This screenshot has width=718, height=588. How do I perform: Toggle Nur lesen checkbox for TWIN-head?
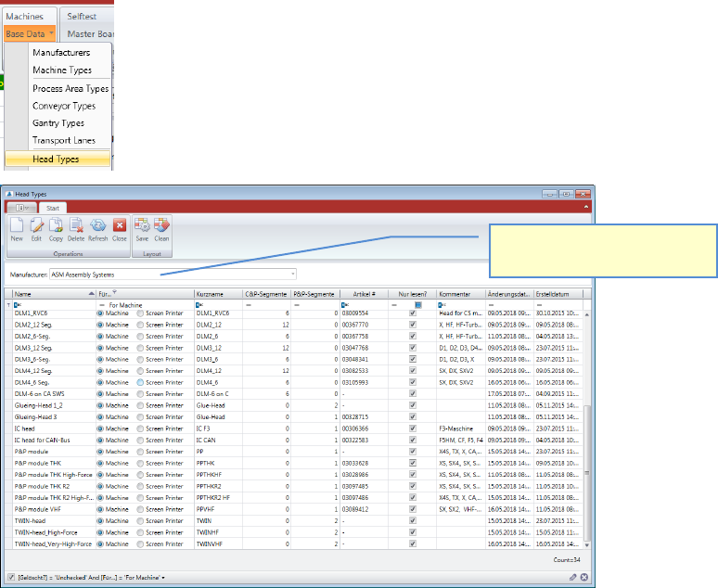click(x=413, y=520)
